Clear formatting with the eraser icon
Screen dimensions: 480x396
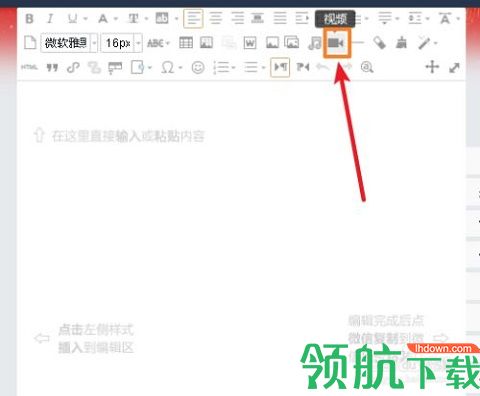point(379,43)
